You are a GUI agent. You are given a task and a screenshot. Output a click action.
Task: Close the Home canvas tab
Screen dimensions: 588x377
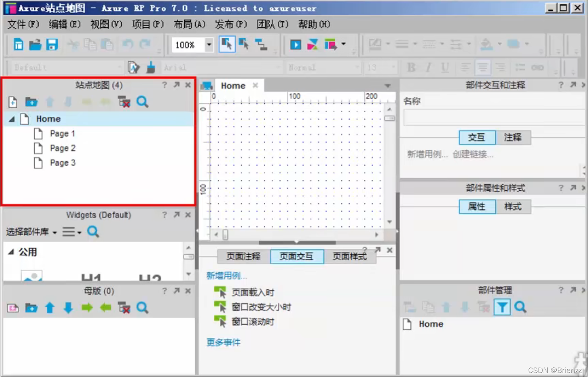point(255,85)
